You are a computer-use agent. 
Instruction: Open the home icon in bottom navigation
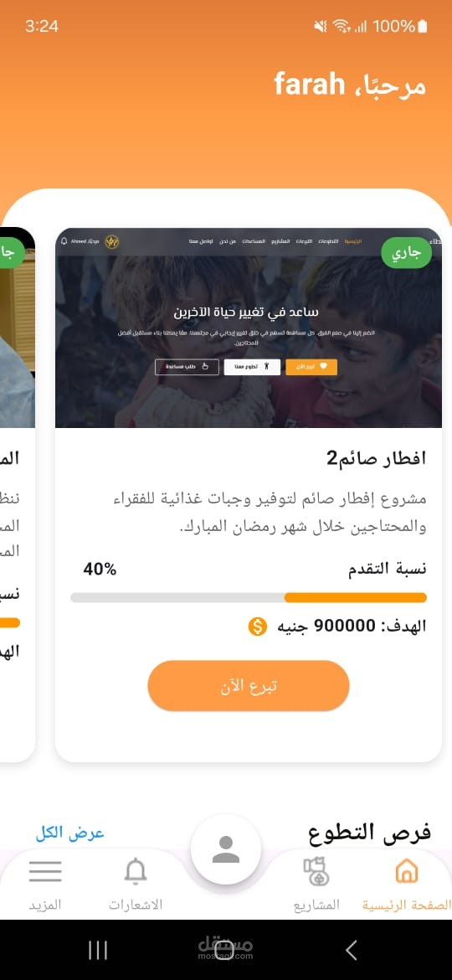(407, 869)
